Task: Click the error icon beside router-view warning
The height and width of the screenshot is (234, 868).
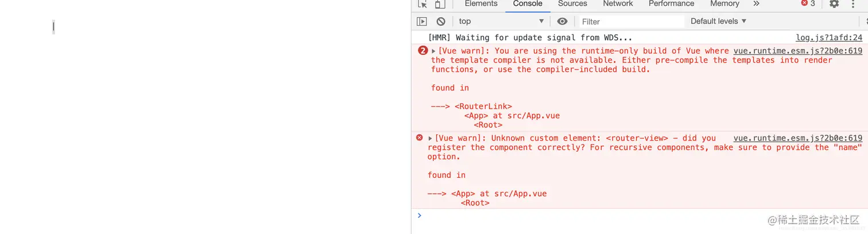Action: click(x=419, y=138)
